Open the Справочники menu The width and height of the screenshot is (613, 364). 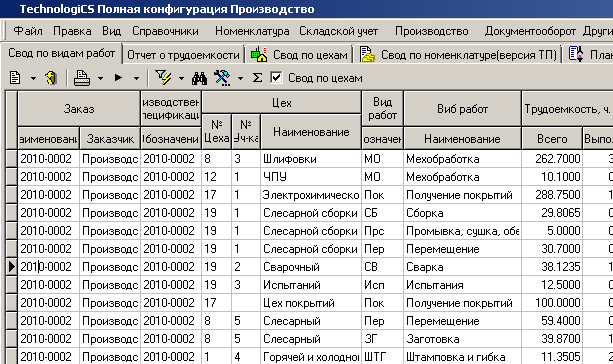click(x=165, y=31)
